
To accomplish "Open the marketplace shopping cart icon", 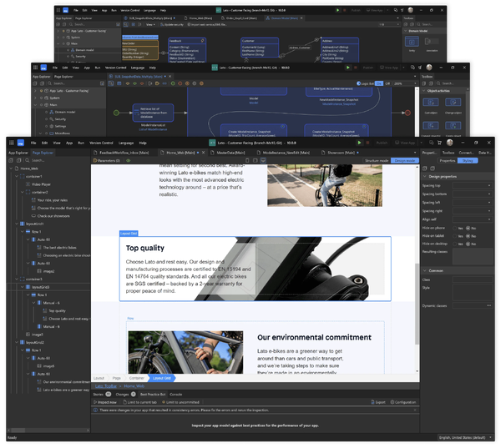I will (x=439, y=143).
